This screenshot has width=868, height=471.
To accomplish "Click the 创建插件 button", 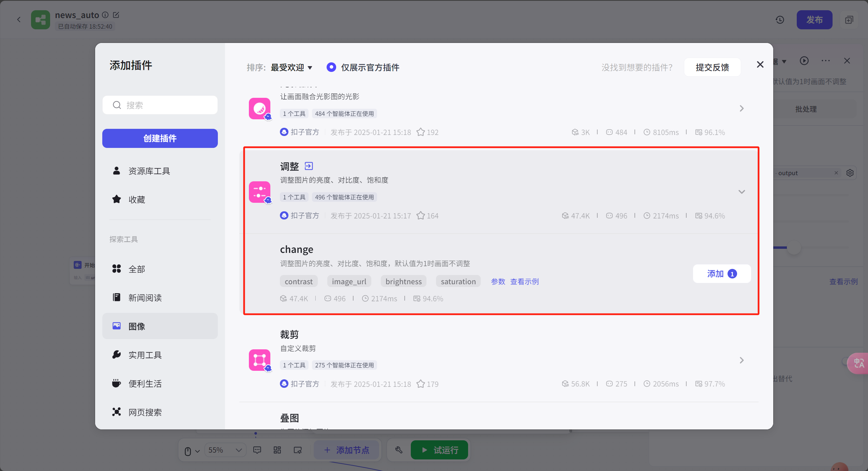I will point(160,138).
